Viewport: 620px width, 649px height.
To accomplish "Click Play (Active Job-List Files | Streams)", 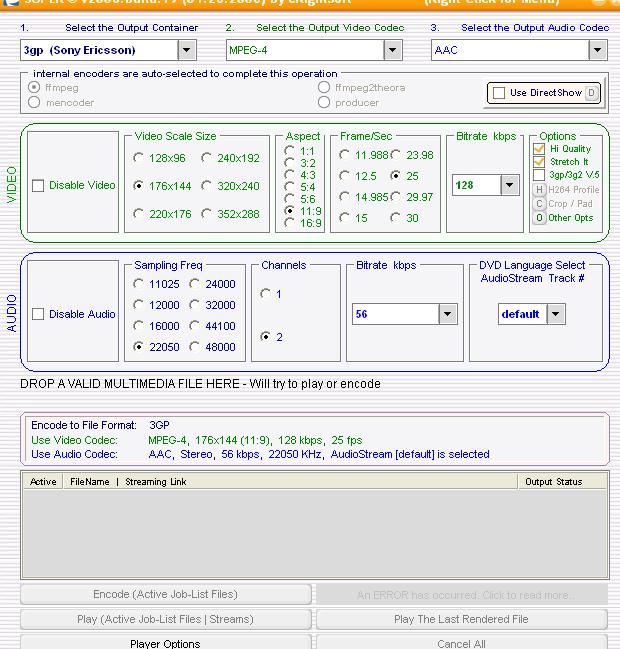I will click(166, 619).
